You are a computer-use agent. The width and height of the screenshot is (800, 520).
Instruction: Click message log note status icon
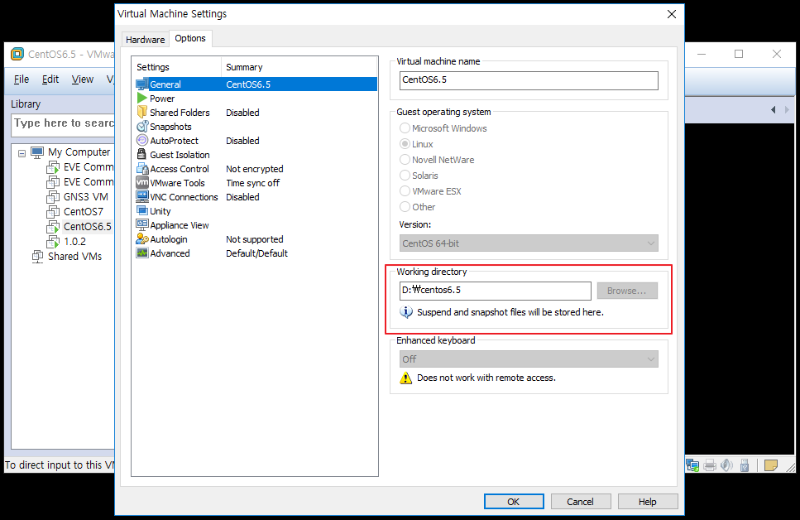coord(771,465)
